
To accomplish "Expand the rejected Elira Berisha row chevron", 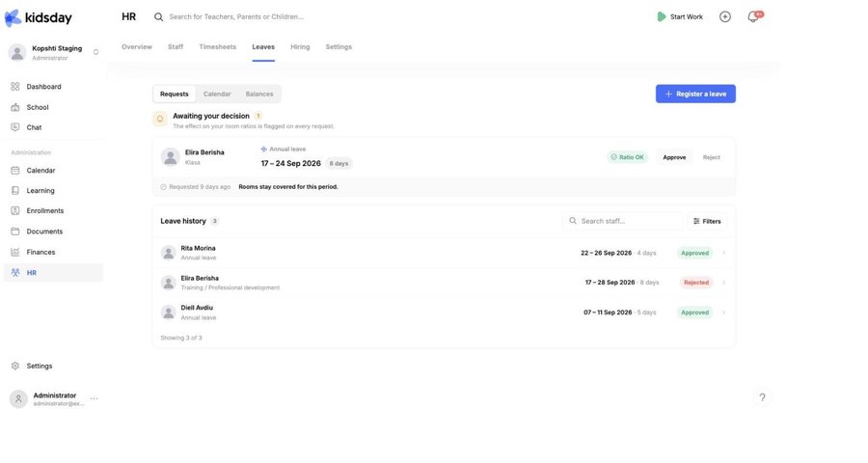I will 724,283.
